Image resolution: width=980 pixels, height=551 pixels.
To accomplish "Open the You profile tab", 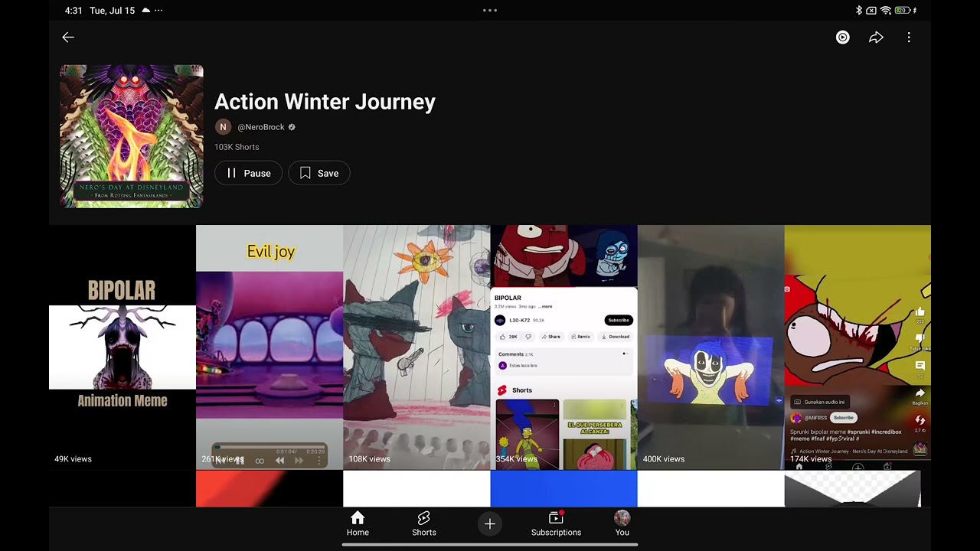I will click(622, 524).
